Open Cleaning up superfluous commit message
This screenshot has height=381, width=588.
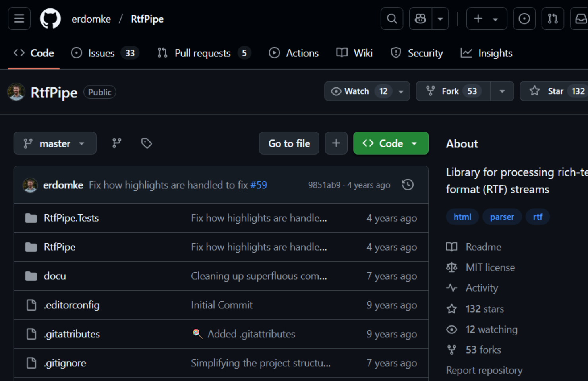259,276
